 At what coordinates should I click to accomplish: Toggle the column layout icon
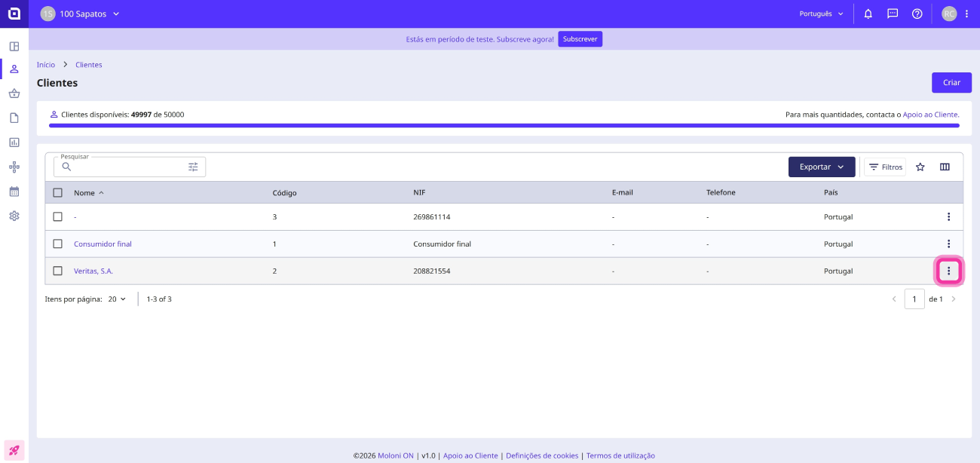tap(945, 167)
